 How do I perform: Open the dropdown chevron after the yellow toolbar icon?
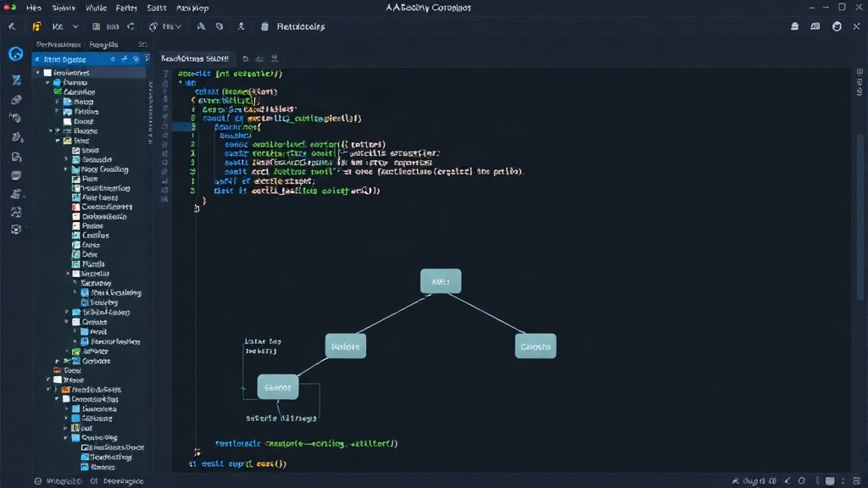(75, 26)
